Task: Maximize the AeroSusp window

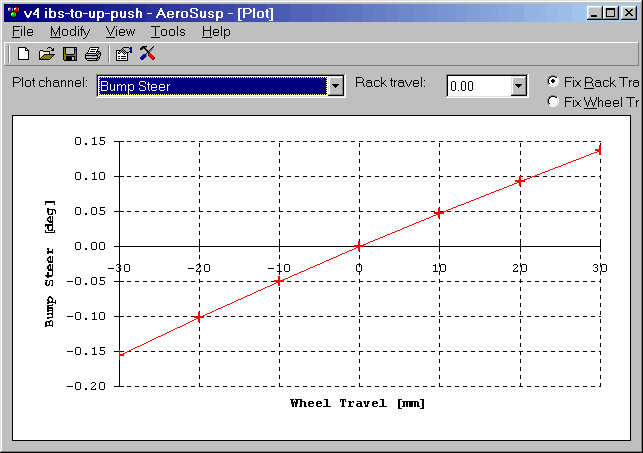Action: click(x=611, y=13)
